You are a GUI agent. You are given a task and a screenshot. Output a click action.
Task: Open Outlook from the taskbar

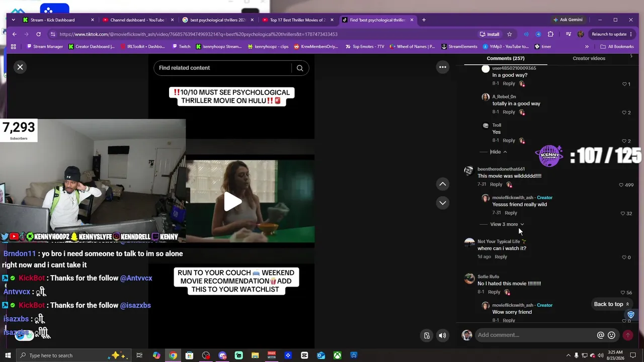[321, 355]
